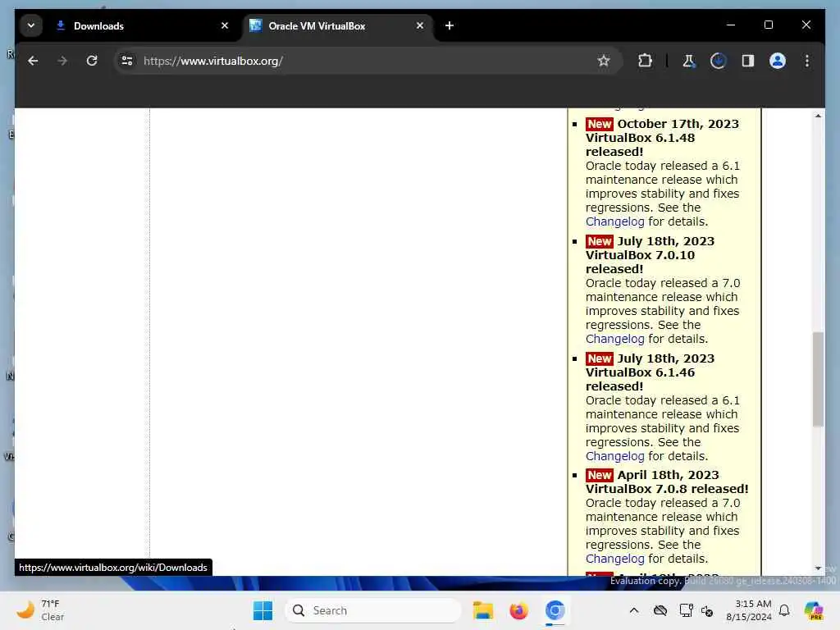Image resolution: width=840 pixels, height=630 pixels.
Task: Go forward to the next page
Action: coord(62,61)
